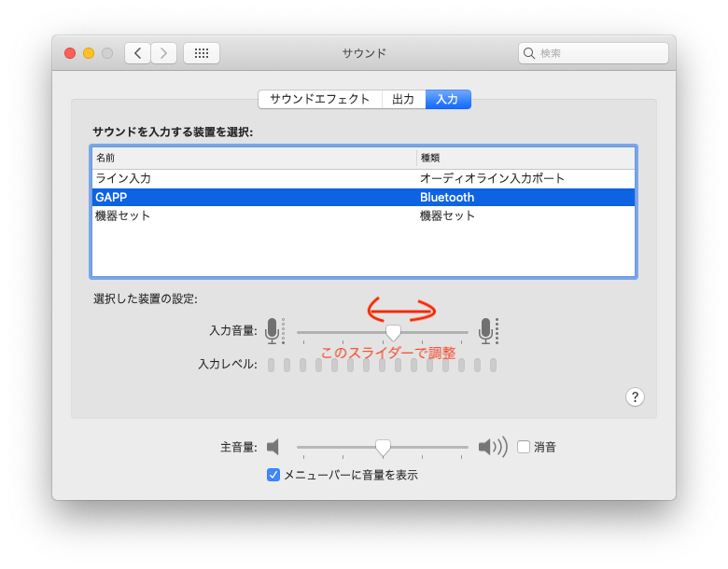This screenshot has width=728, height=569.
Task: Select the 入力 tab
Action: [x=448, y=99]
